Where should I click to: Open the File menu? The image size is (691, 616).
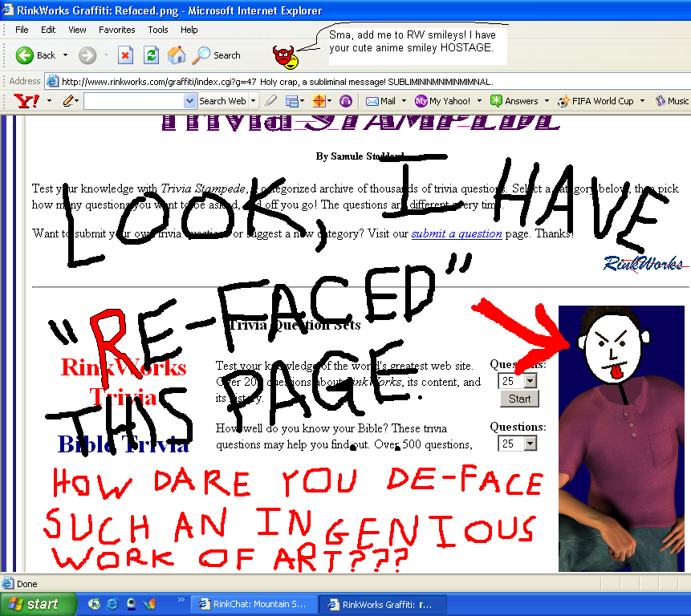(22, 30)
